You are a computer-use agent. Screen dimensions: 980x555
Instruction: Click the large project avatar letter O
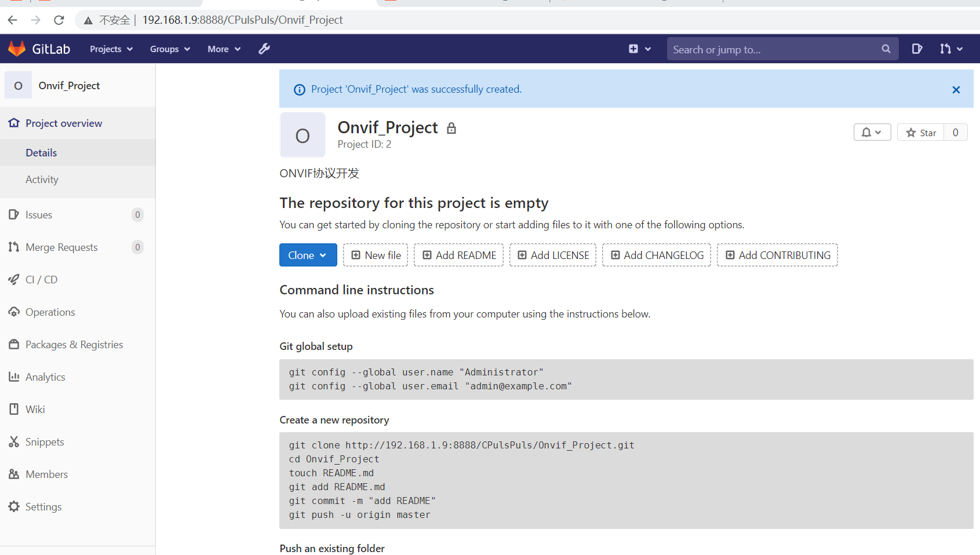tap(303, 136)
